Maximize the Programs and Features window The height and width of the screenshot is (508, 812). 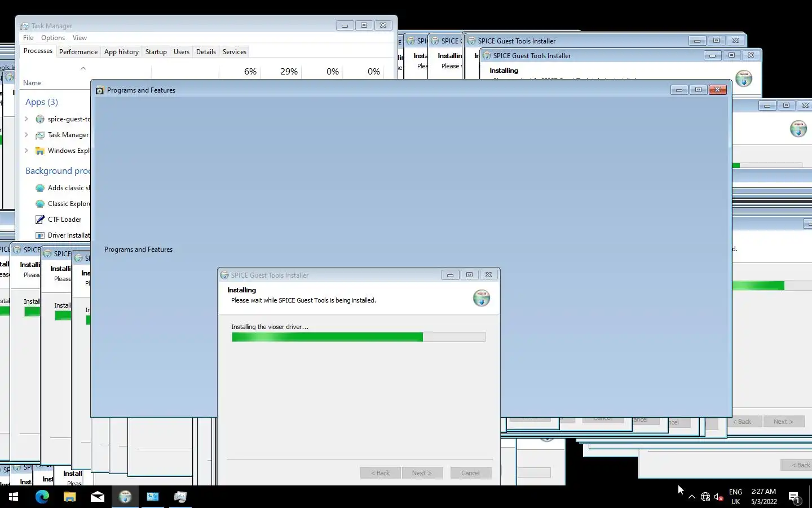698,90
